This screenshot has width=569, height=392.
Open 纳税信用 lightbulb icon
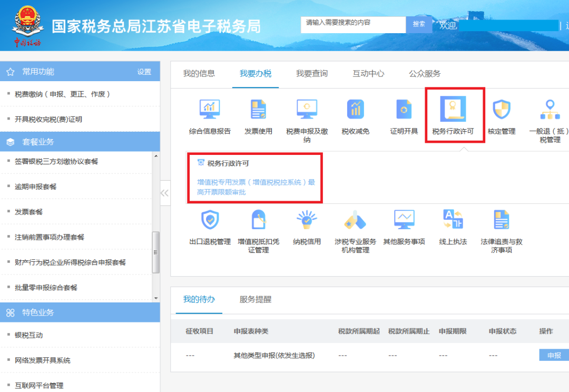pyautogui.click(x=307, y=220)
